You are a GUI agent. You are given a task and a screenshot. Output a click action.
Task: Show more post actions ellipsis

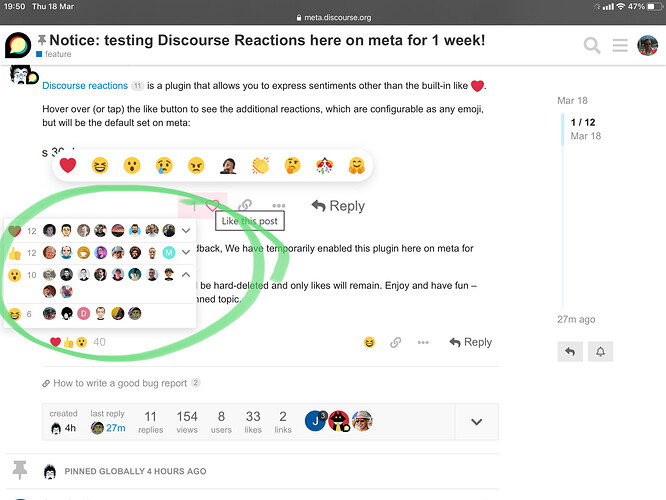(x=423, y=342)
